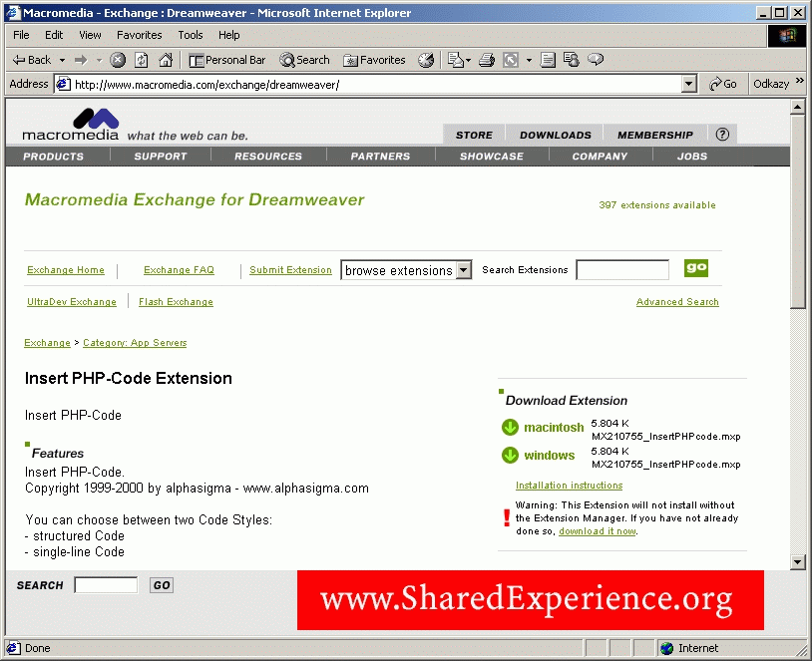This screenshot has height=661, width=812.
Task: Open the Address bar dropdown arrow
Action: pyautogui.click(x=688, y=84)
